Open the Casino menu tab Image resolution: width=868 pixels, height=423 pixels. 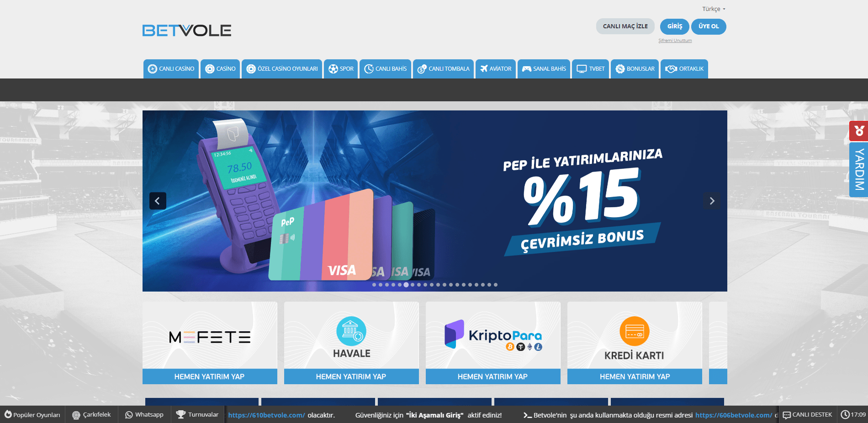coord(220,69)
